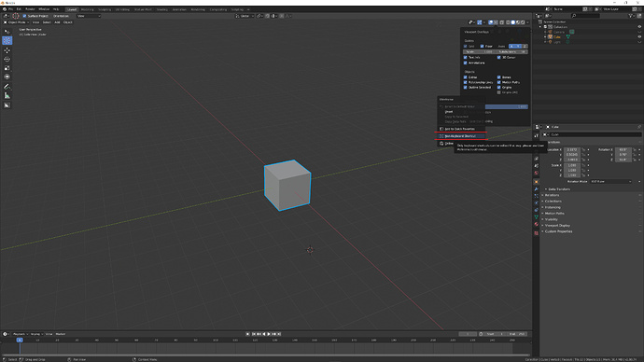Open the Tool properties tab icon
Viewport: 644px width, 362px height.
(537, 135)
